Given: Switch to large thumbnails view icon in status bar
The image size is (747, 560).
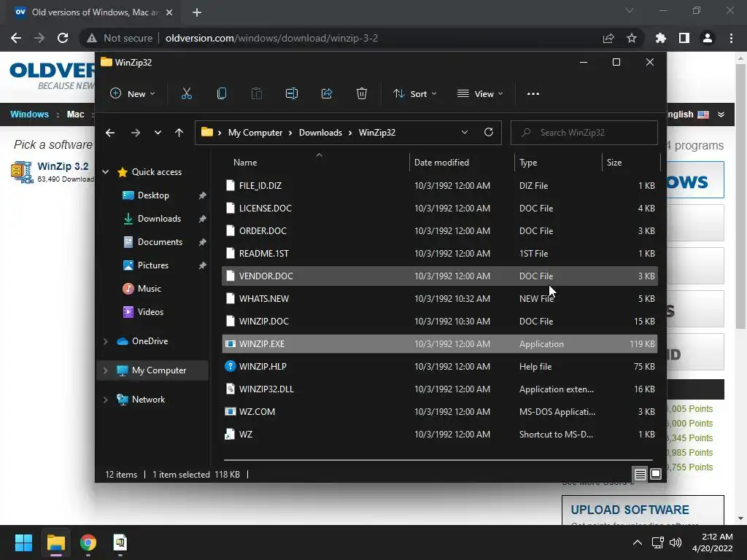Looking at the screenshot, I should [656, 474].
